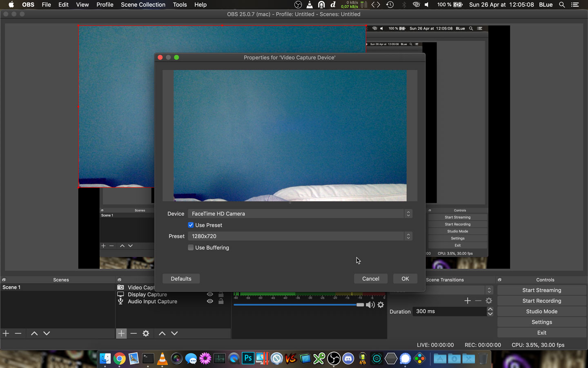588x368 pixels.
Task: Open the Notification Center list icon
Action: [x=575, y=4]
